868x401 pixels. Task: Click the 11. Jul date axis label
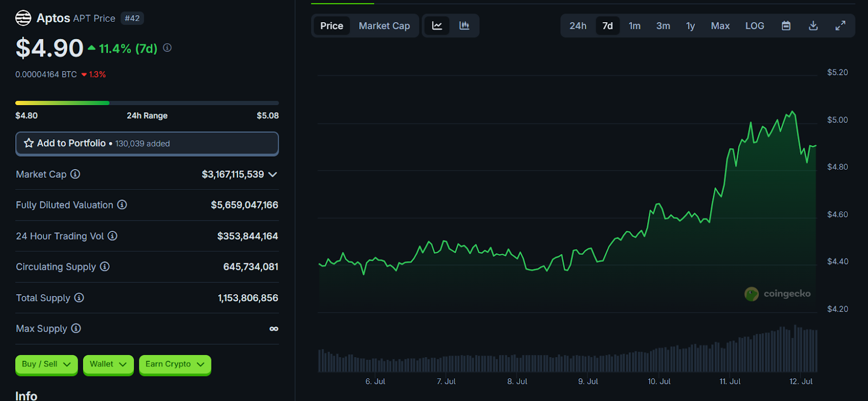click(x=730, y=381)
